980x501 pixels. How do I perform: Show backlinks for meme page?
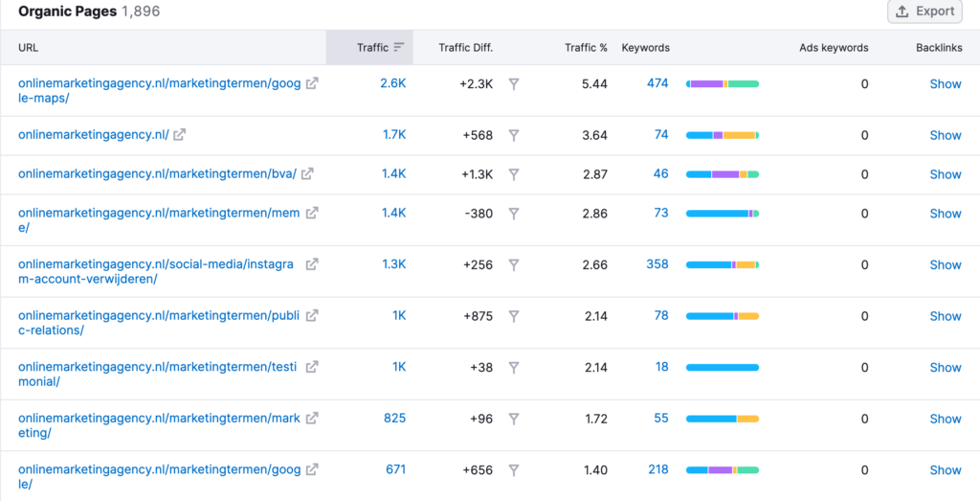point(946,214)
